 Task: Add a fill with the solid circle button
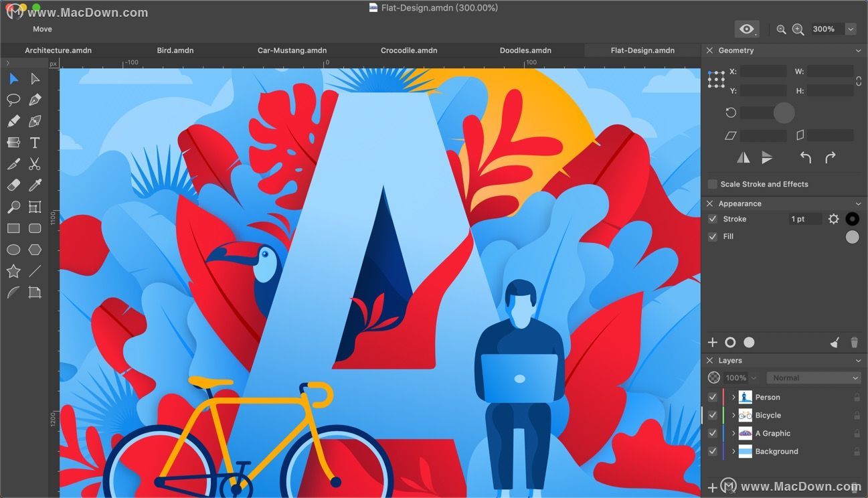pyautogui.click(x=749, y=343)
